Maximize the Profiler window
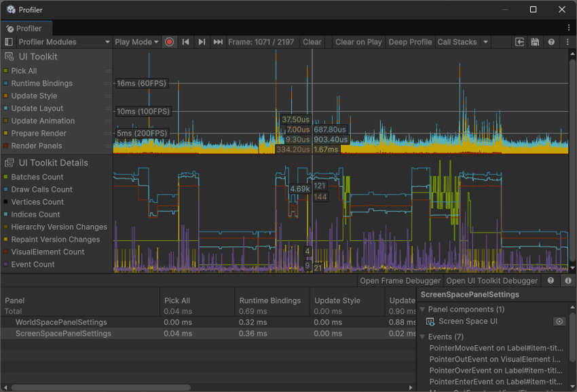The width and height of the screenshot is (577, 392). [x=533, y=9]
